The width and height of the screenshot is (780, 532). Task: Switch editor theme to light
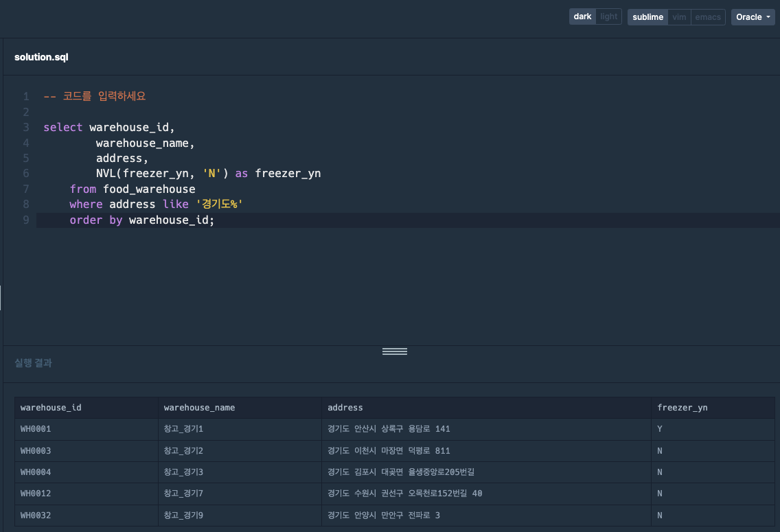[608, 16]
